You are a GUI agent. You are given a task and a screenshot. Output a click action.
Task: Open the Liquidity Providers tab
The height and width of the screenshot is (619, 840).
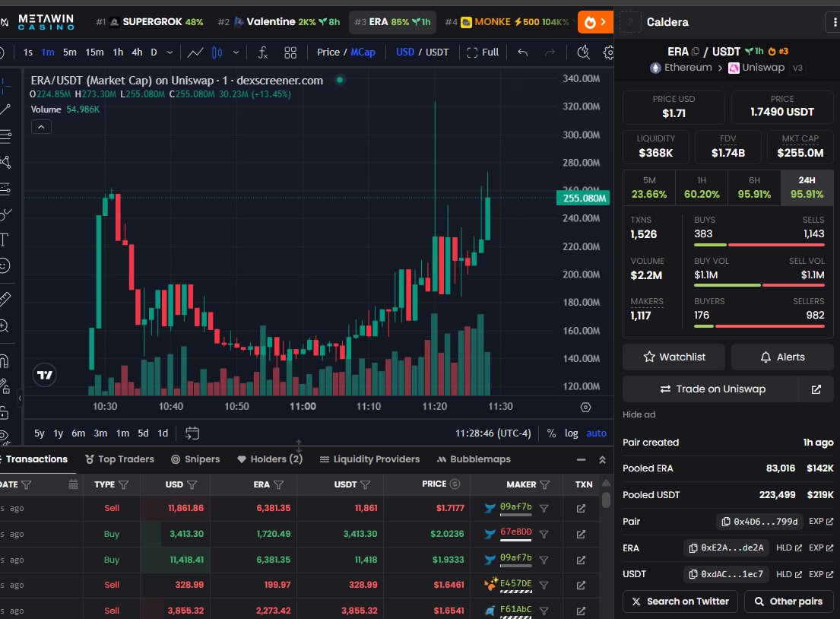[x=369, y=459]
